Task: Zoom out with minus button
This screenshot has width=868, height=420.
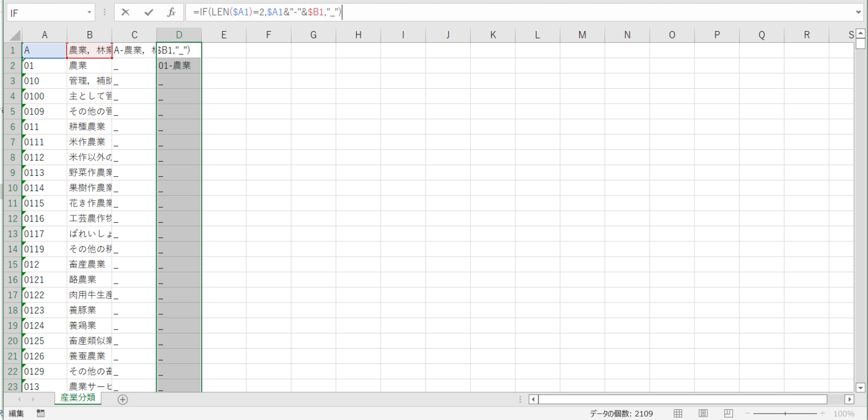Action: click(748, 414)
